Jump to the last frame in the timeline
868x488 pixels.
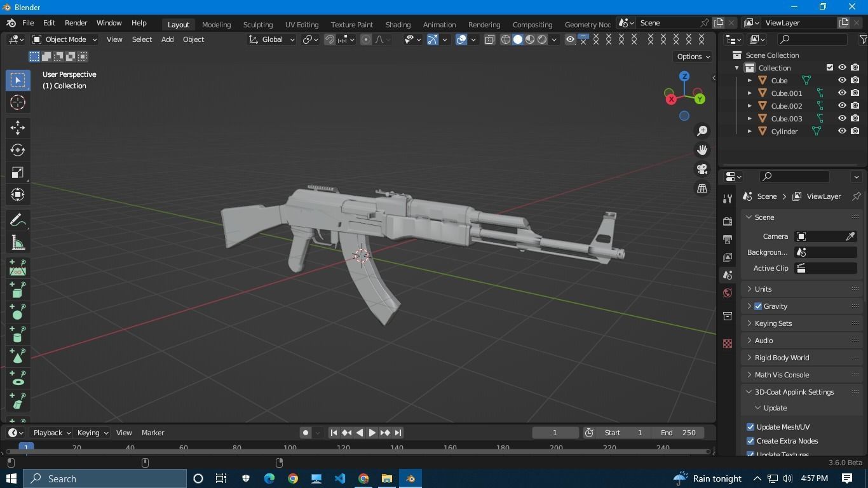coord(398,432)
